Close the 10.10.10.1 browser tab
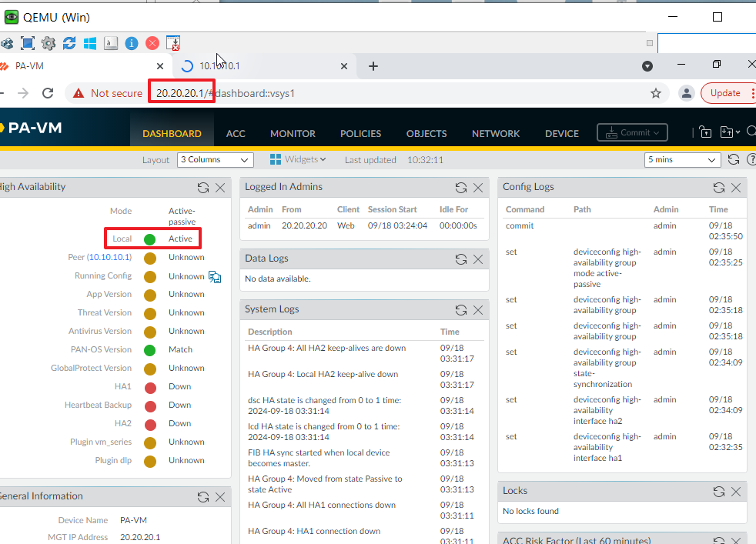The image size is (756, 544). coord(344,66)
